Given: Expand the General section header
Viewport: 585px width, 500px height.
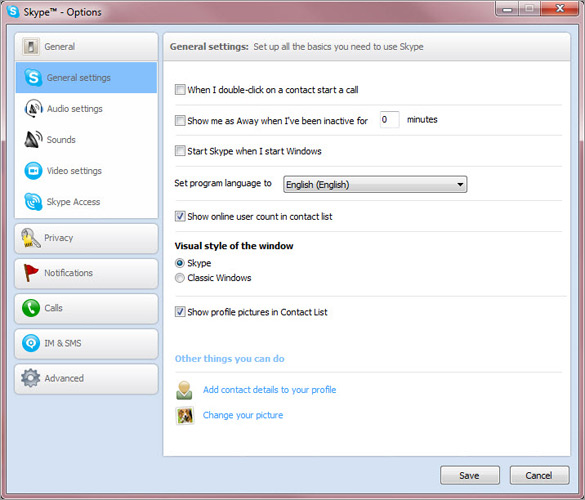Looking at the screenshot, I should [86, 47].
